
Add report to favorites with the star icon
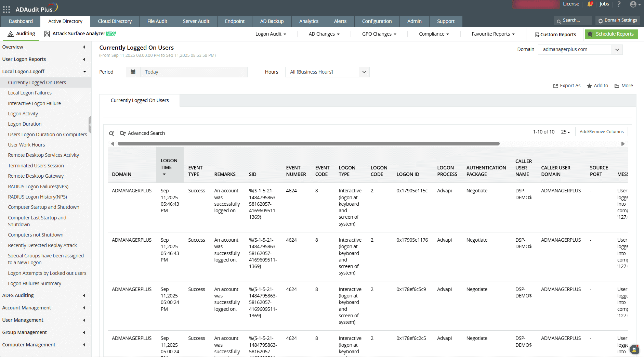tap(589, 86)
